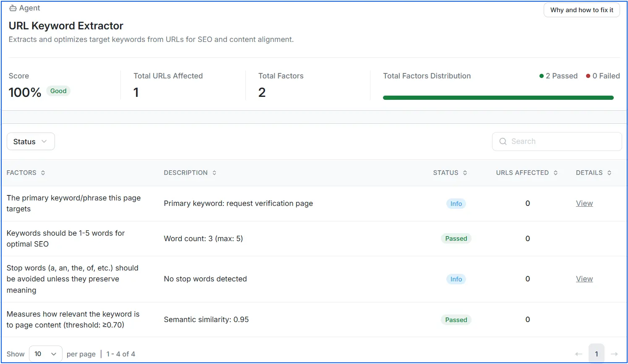The image size is (628, 364).
Task: View details for stop words factor
Action: pos(584,279)
